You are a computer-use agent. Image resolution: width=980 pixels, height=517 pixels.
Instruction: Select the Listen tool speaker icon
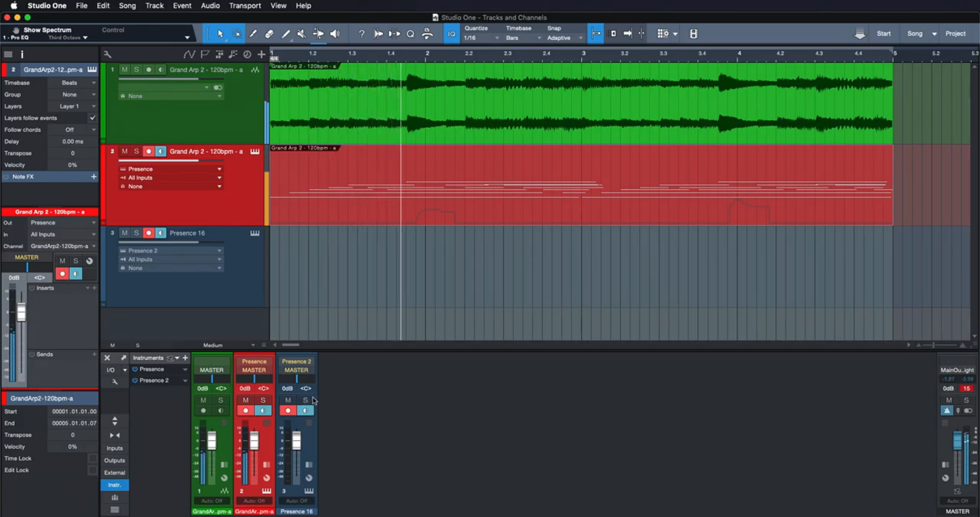[x=335, y=34]
